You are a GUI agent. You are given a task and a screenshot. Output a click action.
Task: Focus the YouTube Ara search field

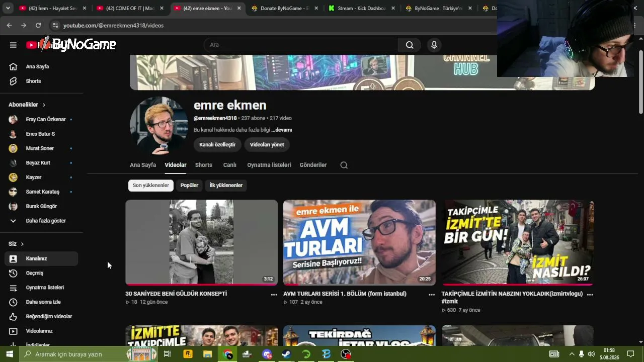[301, 45]
